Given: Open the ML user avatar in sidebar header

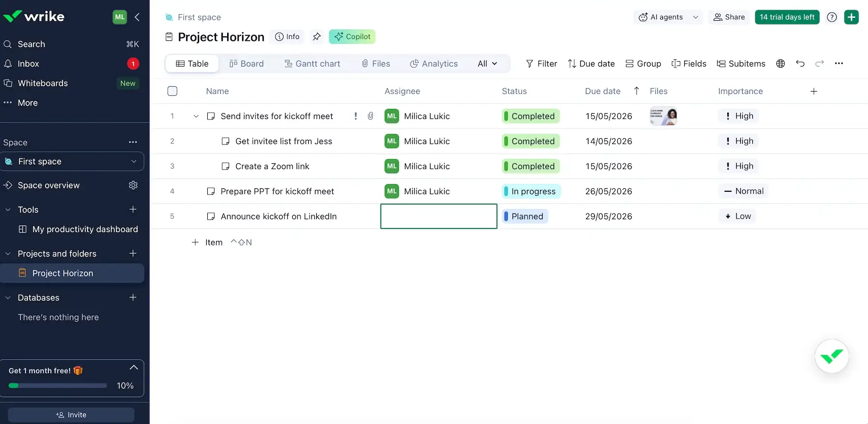Looking at the screenshot, I should [x=120, y=17].
